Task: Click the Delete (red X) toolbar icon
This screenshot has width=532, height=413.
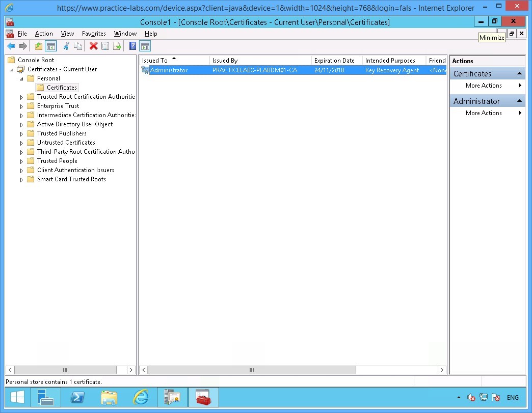Action: (x=93, y=46)
